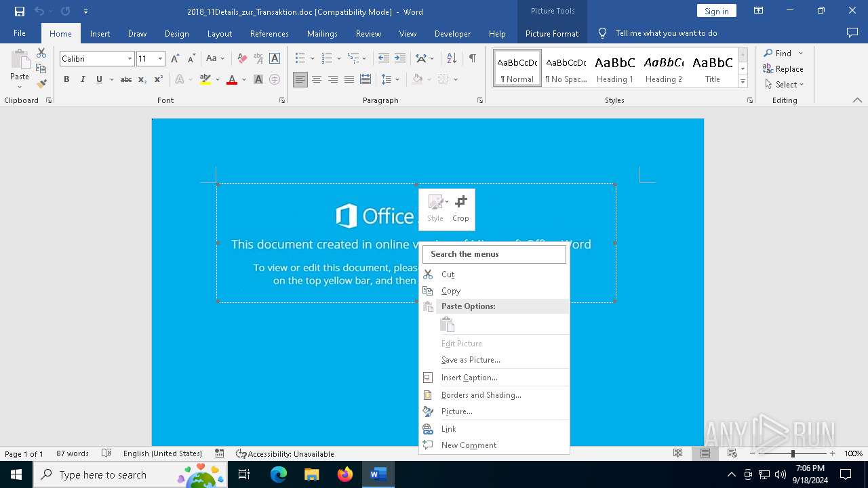Open the File tab

coord(20,33)
